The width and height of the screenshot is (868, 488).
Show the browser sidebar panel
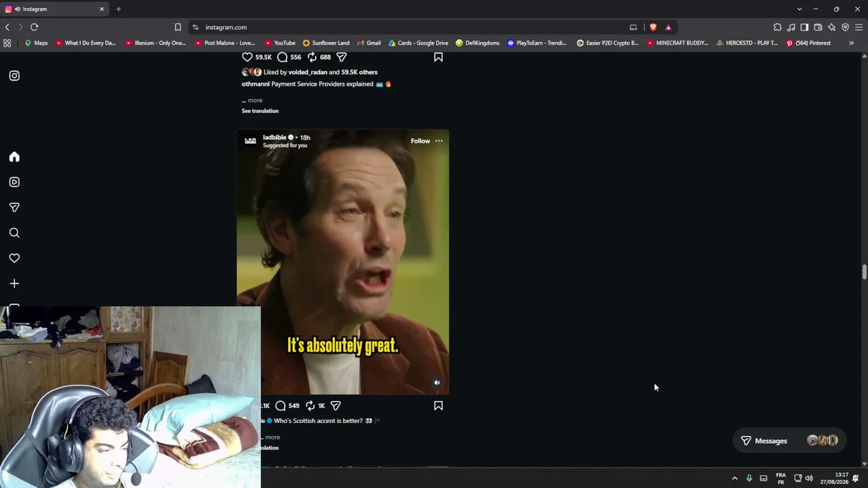(804, 27)
